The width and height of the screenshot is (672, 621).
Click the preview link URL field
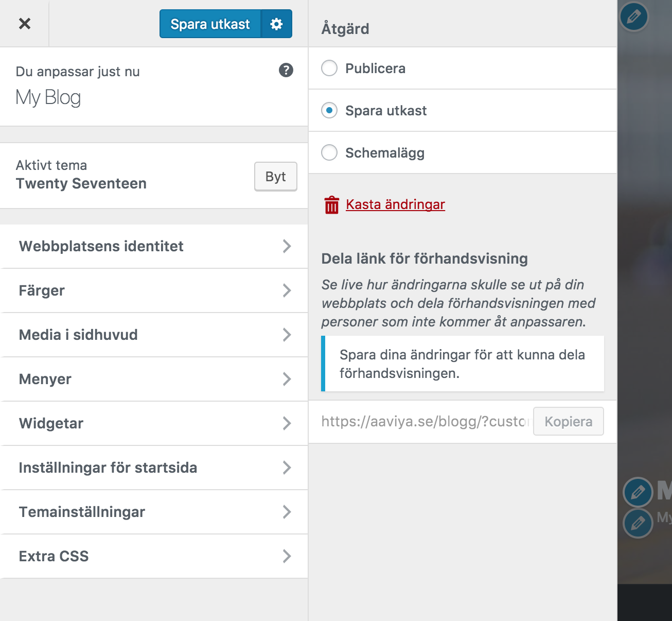tap(425, 422)
